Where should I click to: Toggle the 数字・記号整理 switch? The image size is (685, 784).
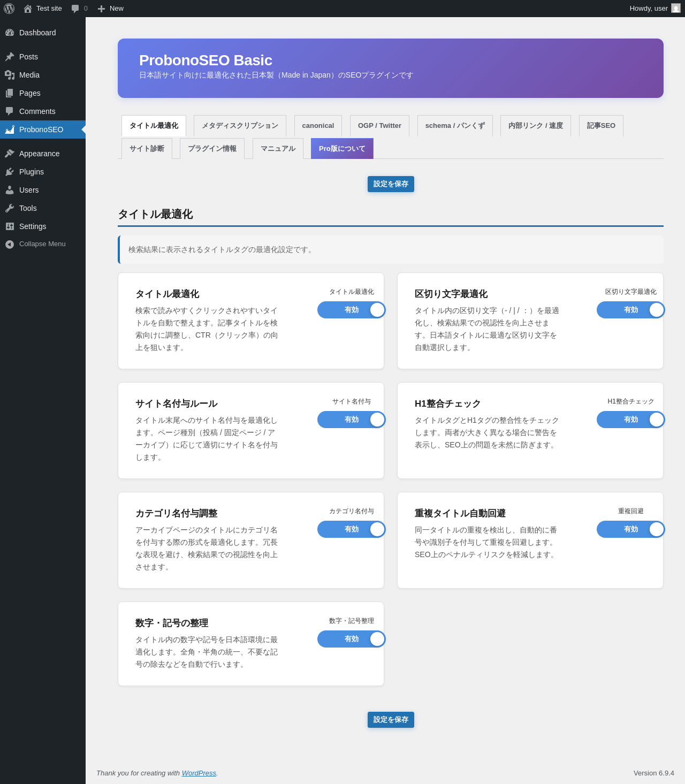point(352,639)
